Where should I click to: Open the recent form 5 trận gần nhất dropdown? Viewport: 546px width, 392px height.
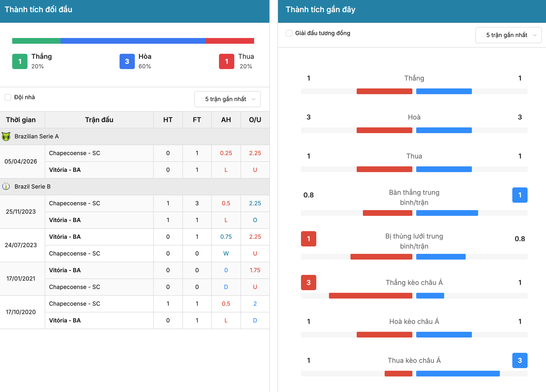(508, 35)
